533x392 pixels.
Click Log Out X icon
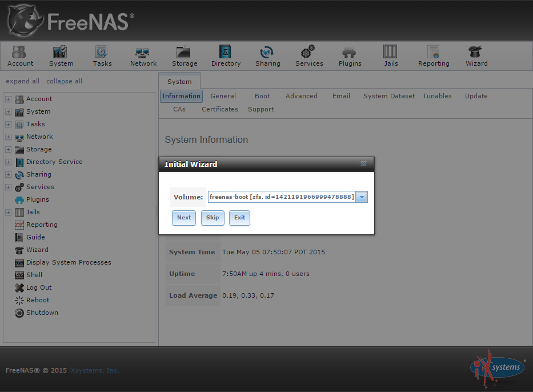19,287
